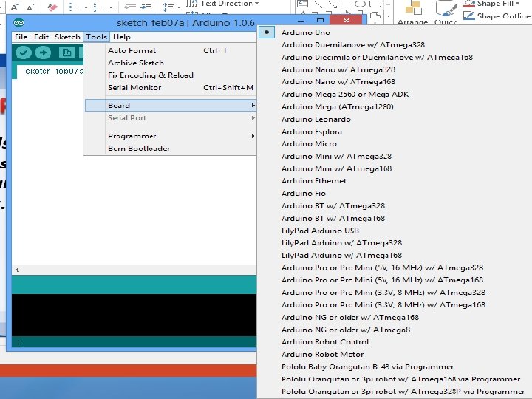Select Arduino Mega (ATmega1280) board
The width and height of the screenshot is (532, 399).
[x=337, y=107]
